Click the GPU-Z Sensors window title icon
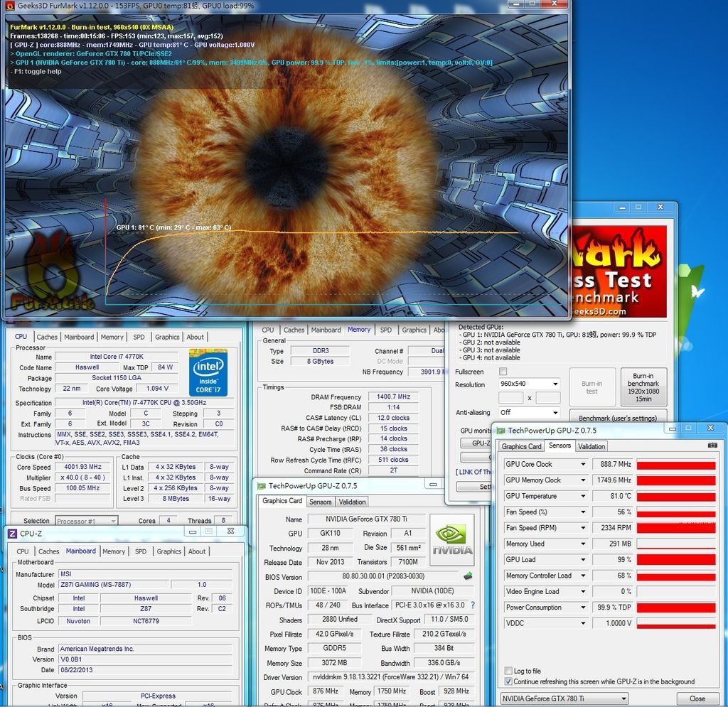This screenshot has height=707, width=728. pyautogui.click(x=501, y=431)
